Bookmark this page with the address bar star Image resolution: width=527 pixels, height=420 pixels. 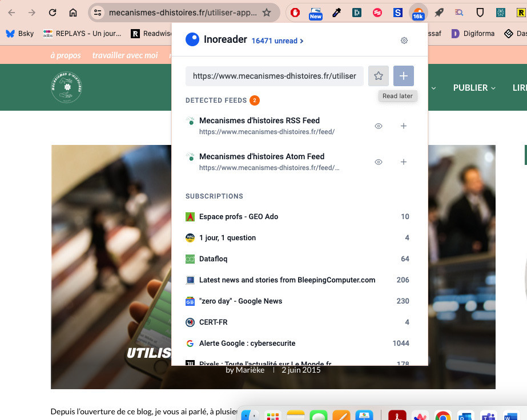pyautogui.click(x=266, y=13)
